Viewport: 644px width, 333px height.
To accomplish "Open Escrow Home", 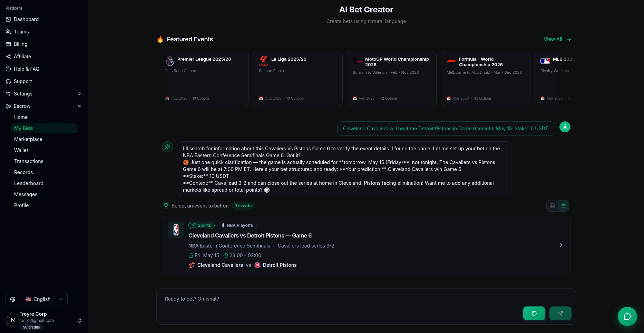I will pos(44,117).
